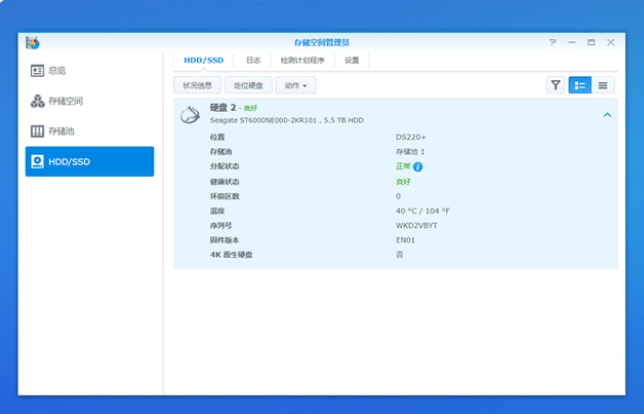The height and width of the screenshot is (414, 644).
Task: Collapse the 硬盘 2 details chevron
Action: (607, 115)
